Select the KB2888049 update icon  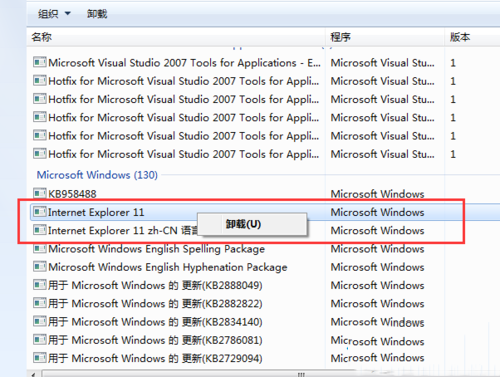pos(40,285)
